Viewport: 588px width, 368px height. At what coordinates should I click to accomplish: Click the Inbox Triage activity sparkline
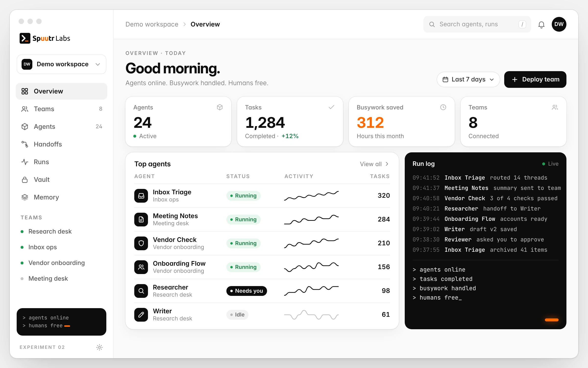(x=311, y=196)
